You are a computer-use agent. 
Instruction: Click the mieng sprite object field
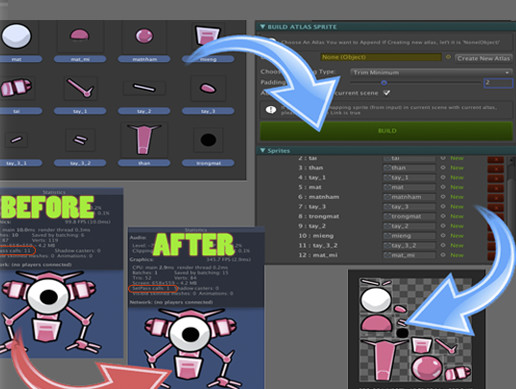tap(409, 236)
